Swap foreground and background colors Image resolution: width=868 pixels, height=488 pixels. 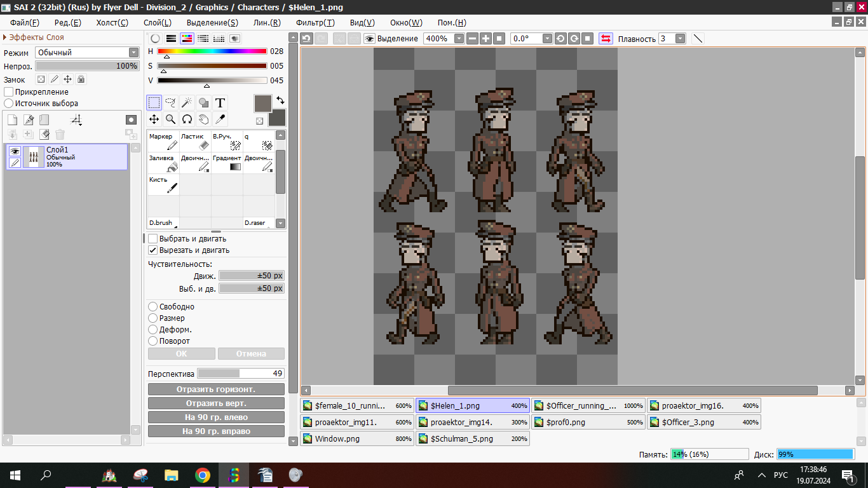click(x=280, y=100)
